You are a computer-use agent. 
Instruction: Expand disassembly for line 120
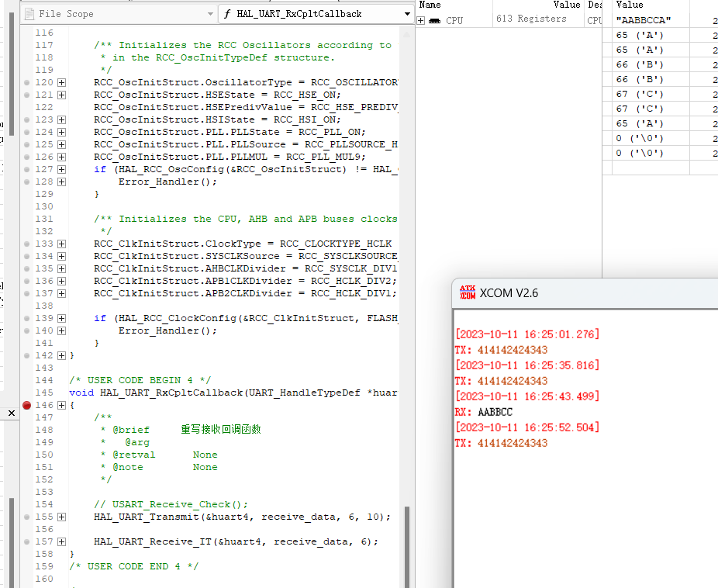61,82
